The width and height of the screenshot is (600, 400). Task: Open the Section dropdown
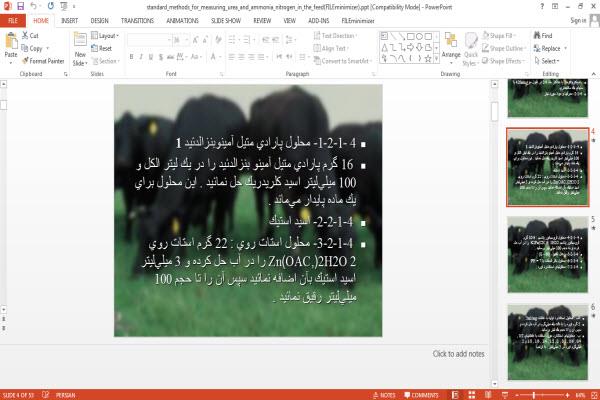click(x=106, y=61)
